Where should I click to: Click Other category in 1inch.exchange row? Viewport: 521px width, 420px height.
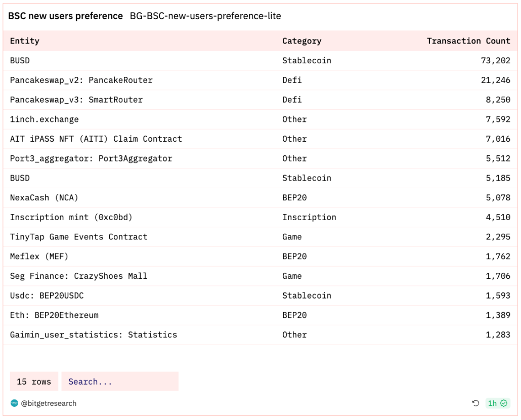(294, 119)
